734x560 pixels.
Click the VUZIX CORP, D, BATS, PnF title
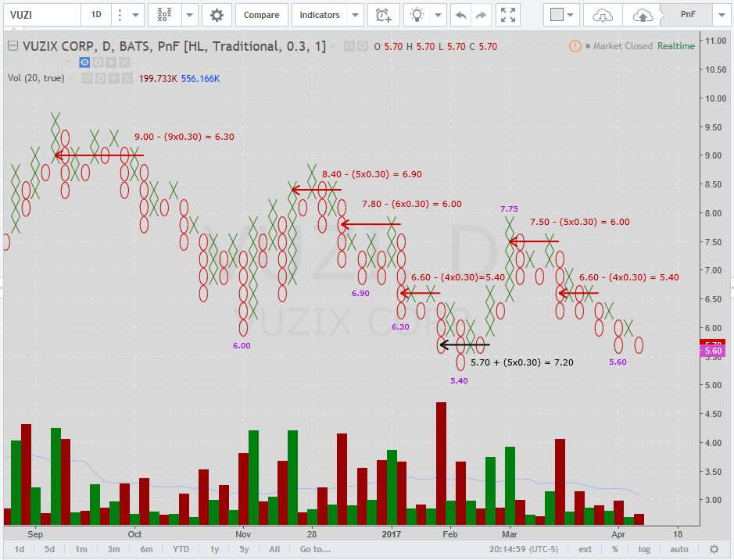coord(174,46)
